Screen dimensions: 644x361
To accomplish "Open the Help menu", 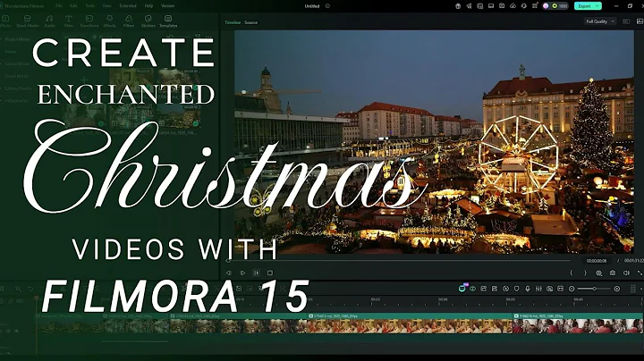I will point(148,6).
